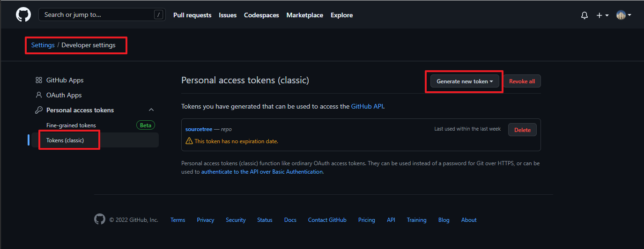Viewport: 644px width, 249px height.
Task: Click the Personal access tokens key icon
Action: [39, 110]
